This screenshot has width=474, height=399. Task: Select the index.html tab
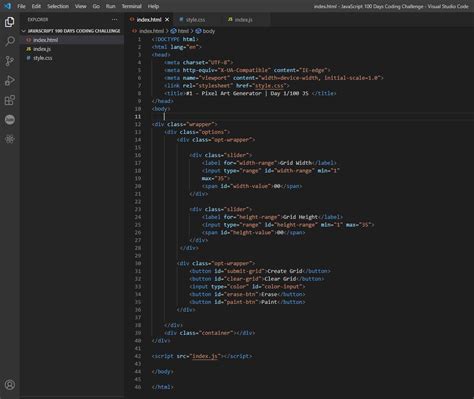(x=149, y=20)
